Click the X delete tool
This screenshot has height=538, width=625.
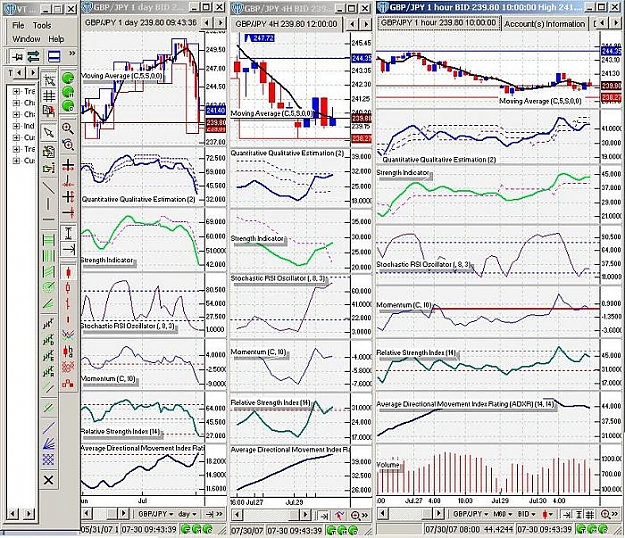[x=49, y=480]
